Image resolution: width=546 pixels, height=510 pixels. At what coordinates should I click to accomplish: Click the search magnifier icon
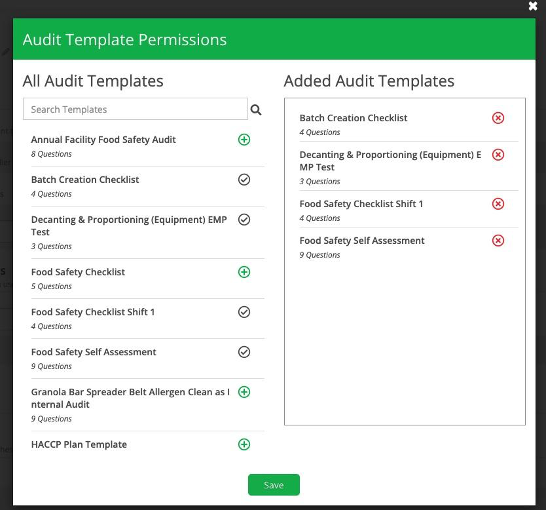pyautogui.click(x=256, y=110)
